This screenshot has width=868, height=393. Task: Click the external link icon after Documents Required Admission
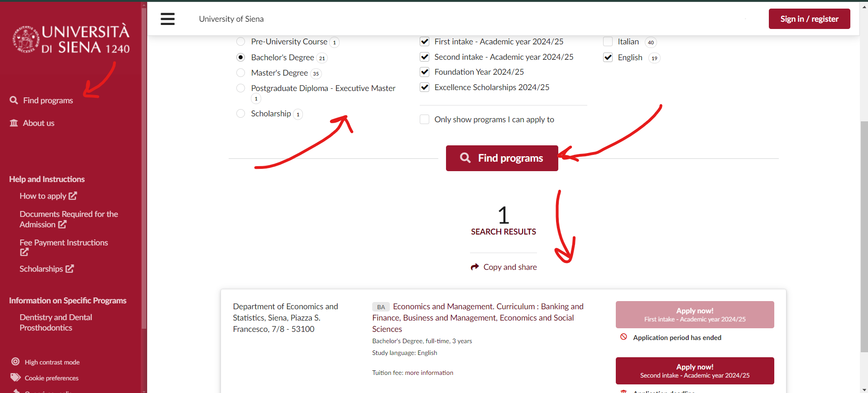pyautogui.click(x=62, y=224)
